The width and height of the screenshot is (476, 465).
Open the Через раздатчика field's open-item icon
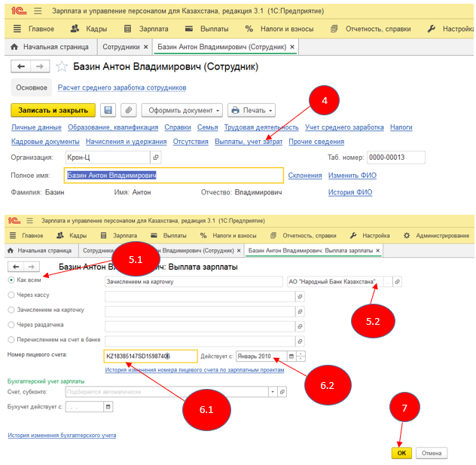(300, 326)
